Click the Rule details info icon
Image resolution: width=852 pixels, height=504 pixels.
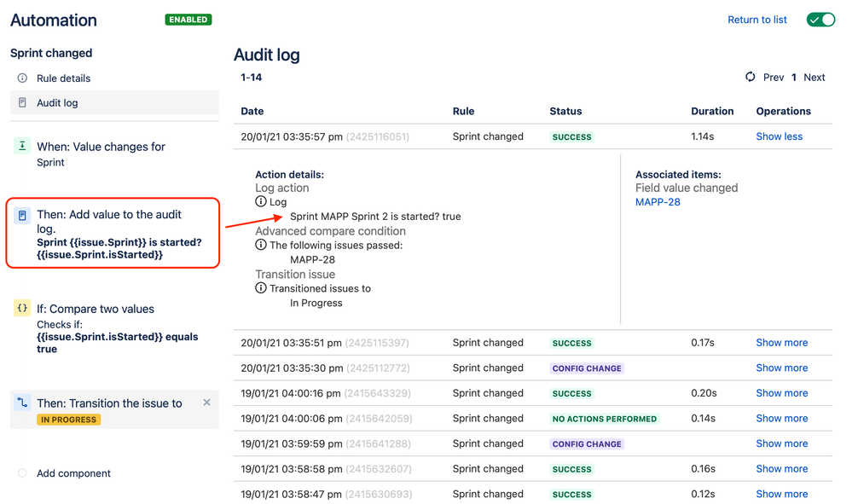coord(22,78)
